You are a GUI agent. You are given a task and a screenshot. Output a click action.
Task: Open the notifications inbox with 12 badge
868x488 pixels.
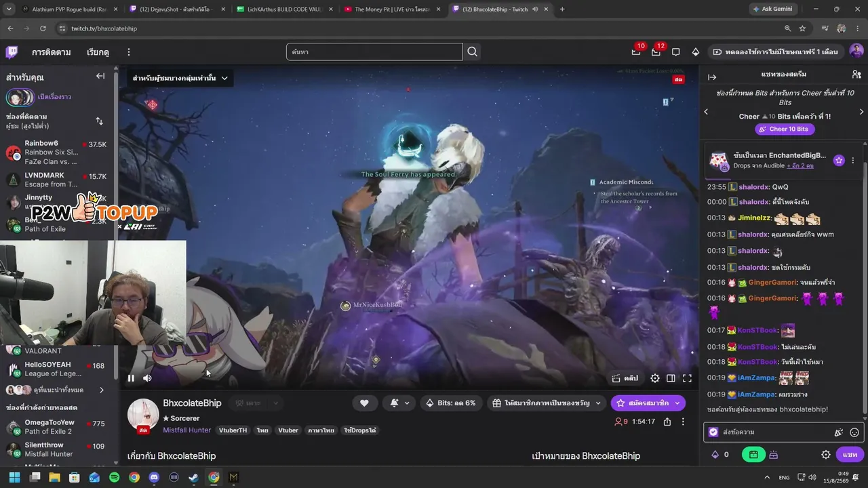(x=656, y=52)
